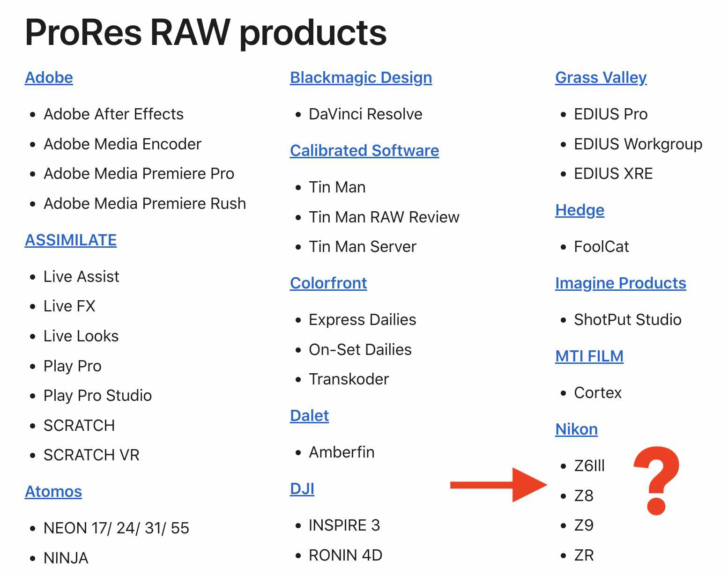
Task: Open the ASSIMILATE link
Action: tap(71, 240)
